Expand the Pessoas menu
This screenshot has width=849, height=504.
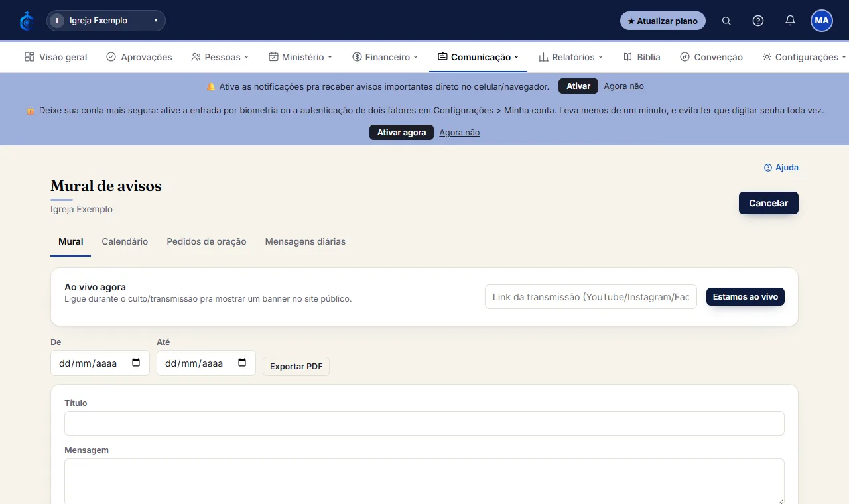click(x=220, y=57)
